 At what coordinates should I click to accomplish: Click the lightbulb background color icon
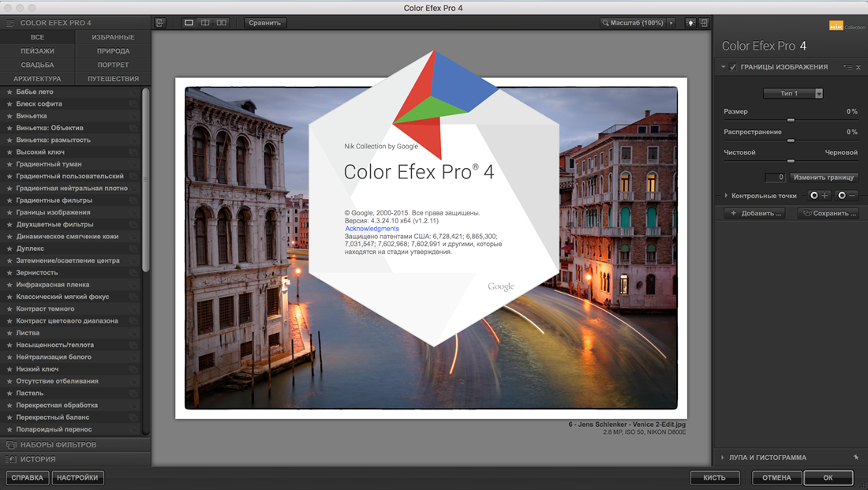pyautogui.click(x=690, y=23)
